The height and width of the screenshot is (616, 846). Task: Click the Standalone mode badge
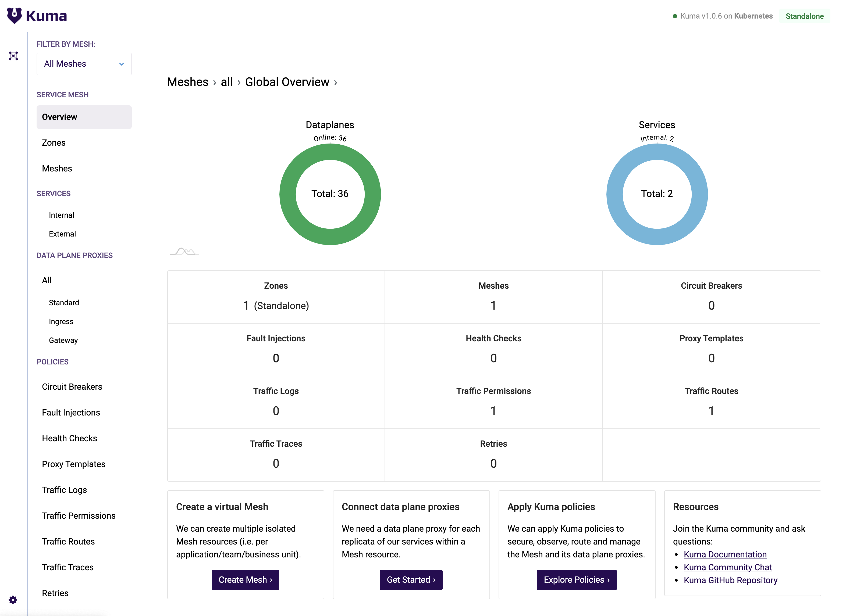(805, 16)
